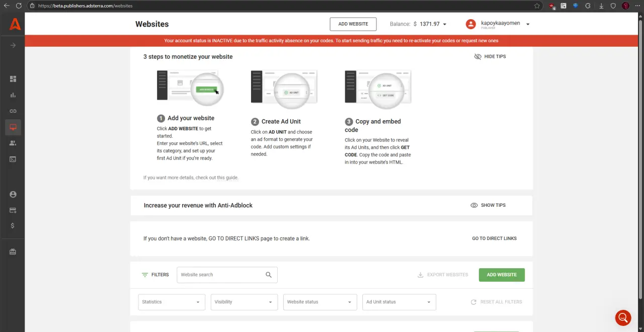
Task: Click the Copy and embed code thumbnail
Action: tap(378, 89)
